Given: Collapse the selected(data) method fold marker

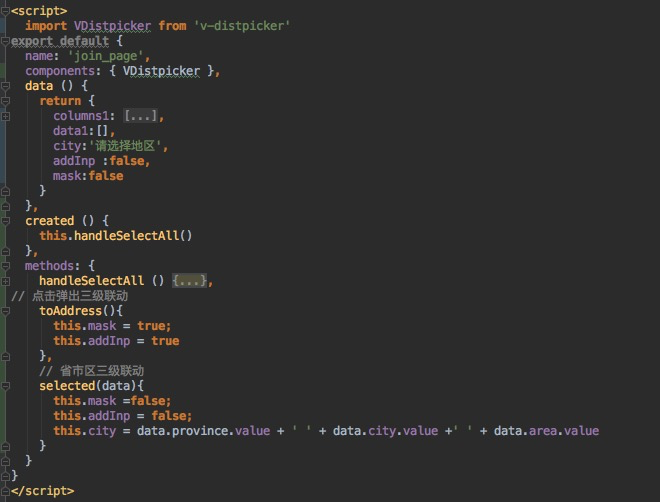Looking at the screenshot, I should (x=5, y=386).
